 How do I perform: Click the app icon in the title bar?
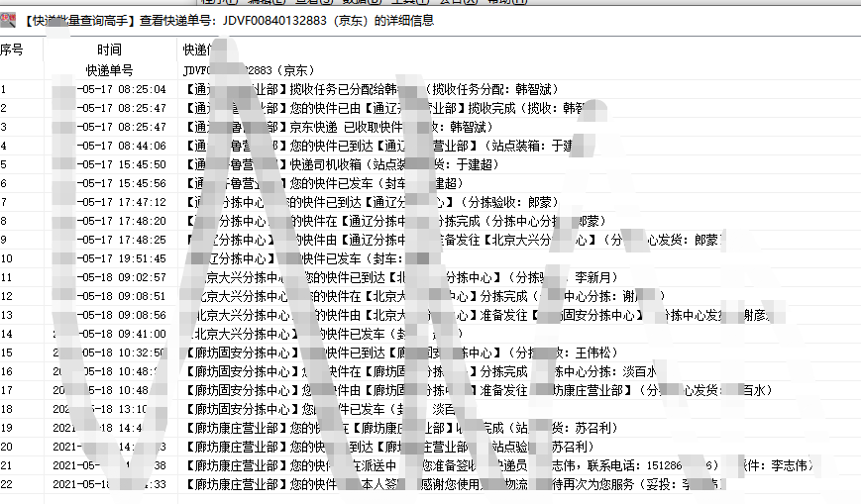(8, 21)
